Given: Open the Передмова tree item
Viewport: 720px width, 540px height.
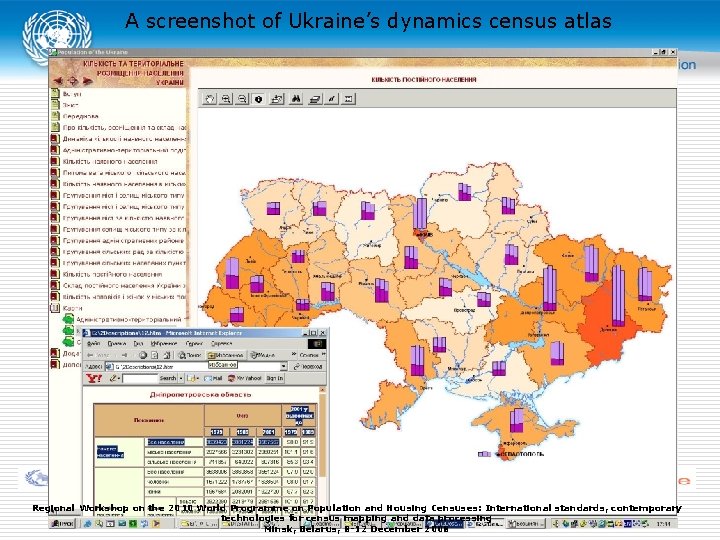Looking at the screenshot, I should [80, 116].
